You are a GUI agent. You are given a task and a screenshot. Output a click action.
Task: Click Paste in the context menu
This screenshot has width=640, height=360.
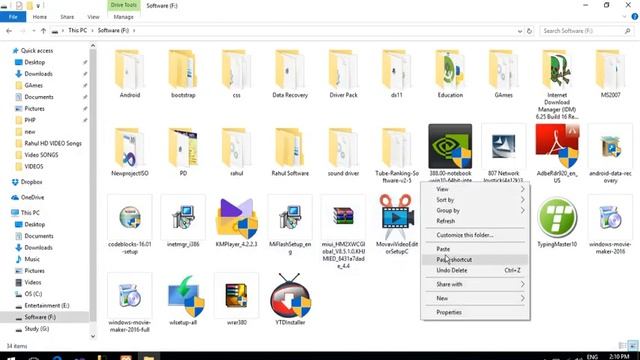475,249
